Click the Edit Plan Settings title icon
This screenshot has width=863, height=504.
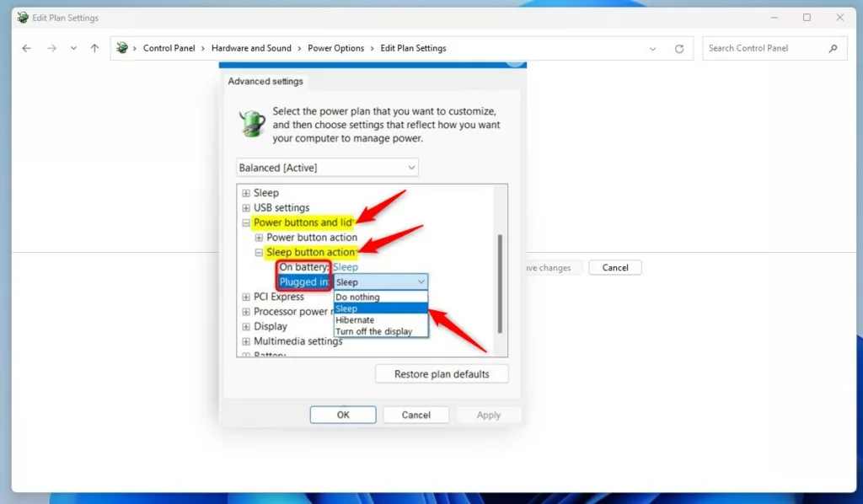coord(23,18)
